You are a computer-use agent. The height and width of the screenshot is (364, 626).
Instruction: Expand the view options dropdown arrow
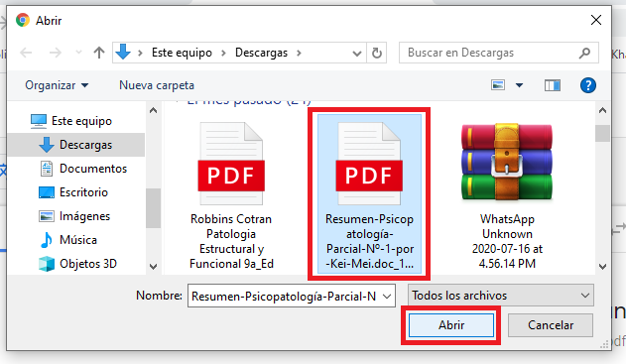(x=519, y=85)
